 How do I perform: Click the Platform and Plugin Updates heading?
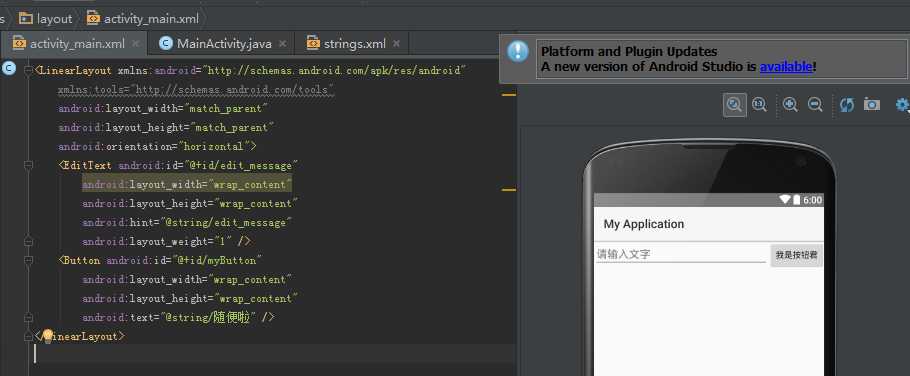[x=629, y=52]
